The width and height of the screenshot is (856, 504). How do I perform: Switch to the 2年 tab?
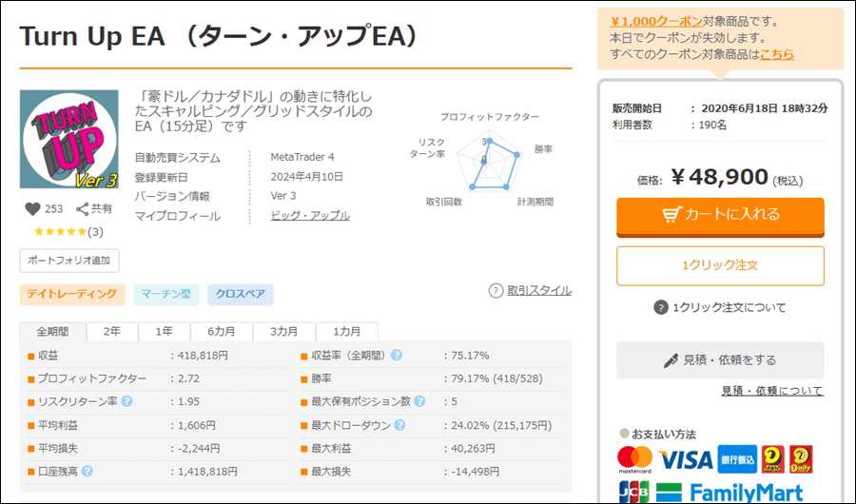pyautogui.click(x=112, y=332)
